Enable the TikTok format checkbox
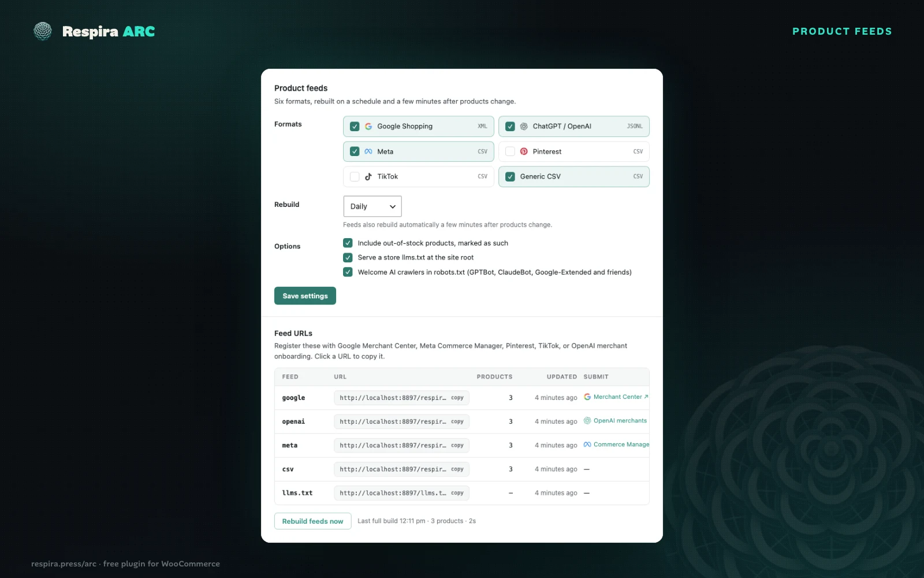This screenshot has height=578, width=924. (x=355, y=177)
